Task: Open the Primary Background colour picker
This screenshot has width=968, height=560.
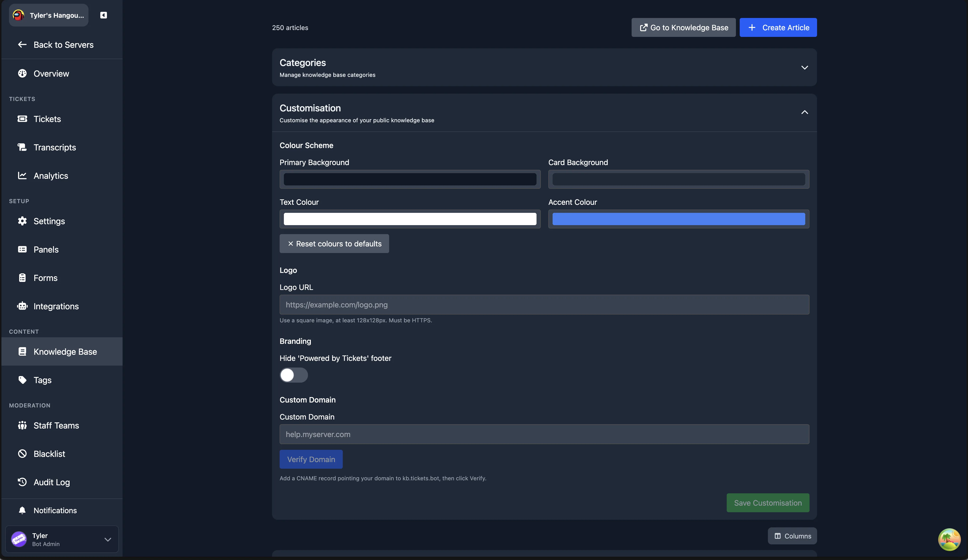Action: [410, 179]
